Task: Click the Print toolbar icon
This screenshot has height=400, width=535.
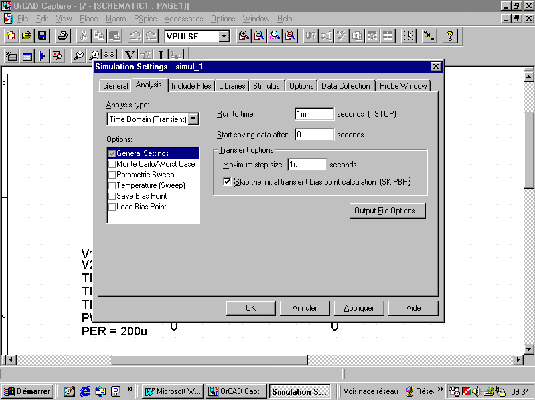Action: [x=63, y=36]
